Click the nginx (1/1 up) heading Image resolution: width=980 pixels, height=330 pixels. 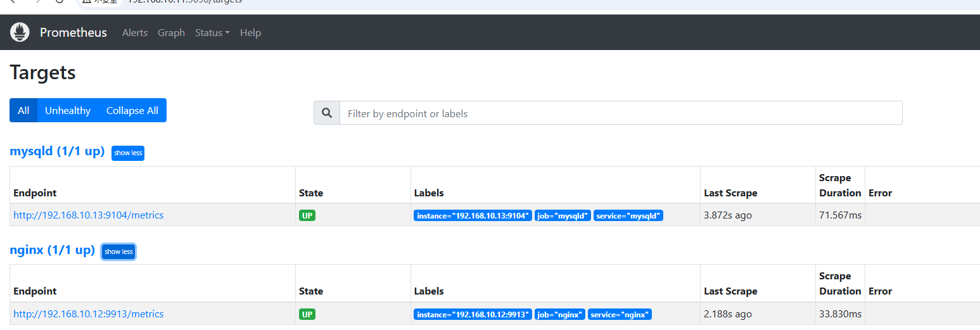(53, 250)
